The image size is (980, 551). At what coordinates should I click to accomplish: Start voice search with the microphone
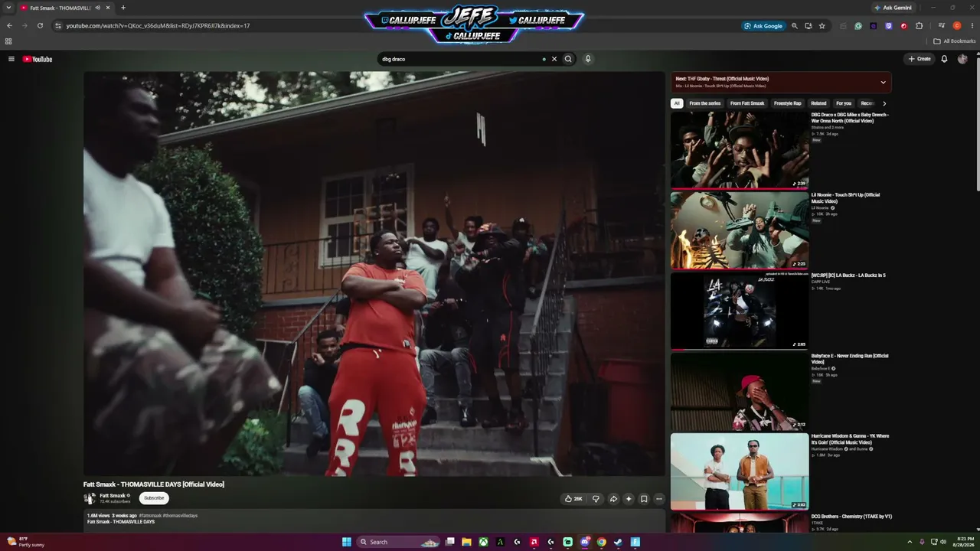point(588,59)
